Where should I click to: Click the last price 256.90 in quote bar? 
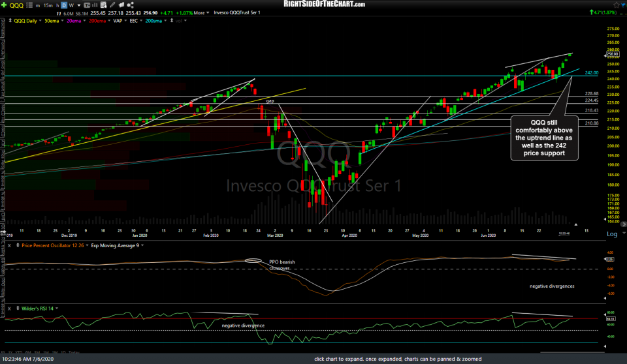click(150, 13)
